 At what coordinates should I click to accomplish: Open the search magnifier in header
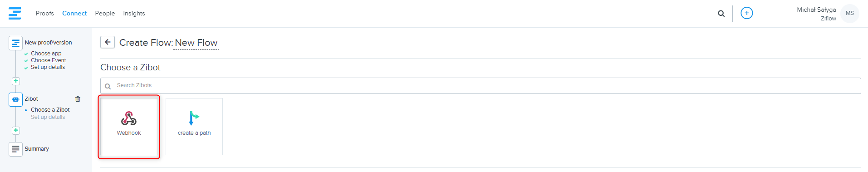[721, 14]
